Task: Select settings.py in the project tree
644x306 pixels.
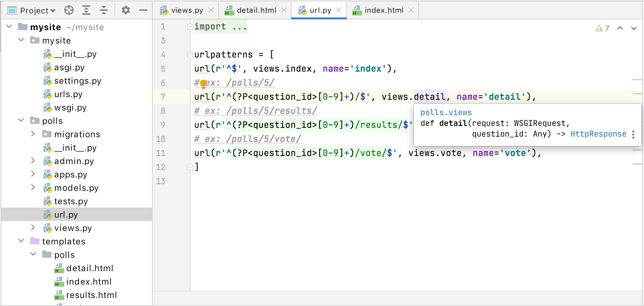Action: coord(77,81)
